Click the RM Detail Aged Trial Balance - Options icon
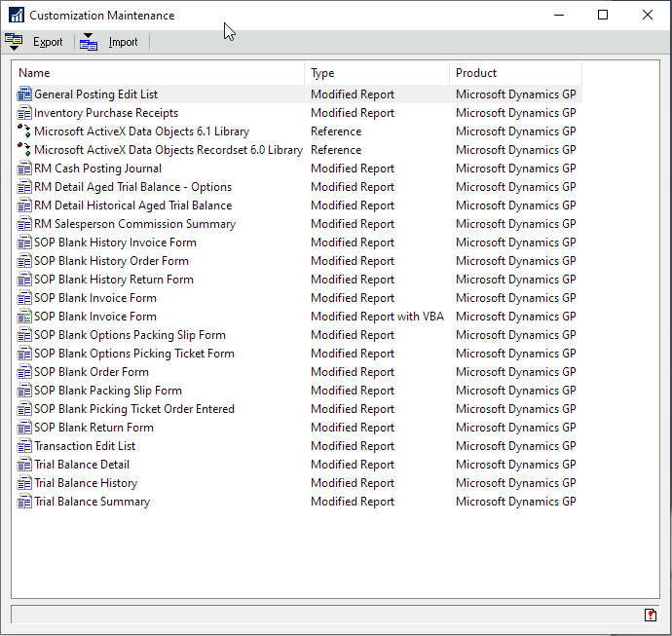This screenshot has height=636, width=672. click(24, 187)
